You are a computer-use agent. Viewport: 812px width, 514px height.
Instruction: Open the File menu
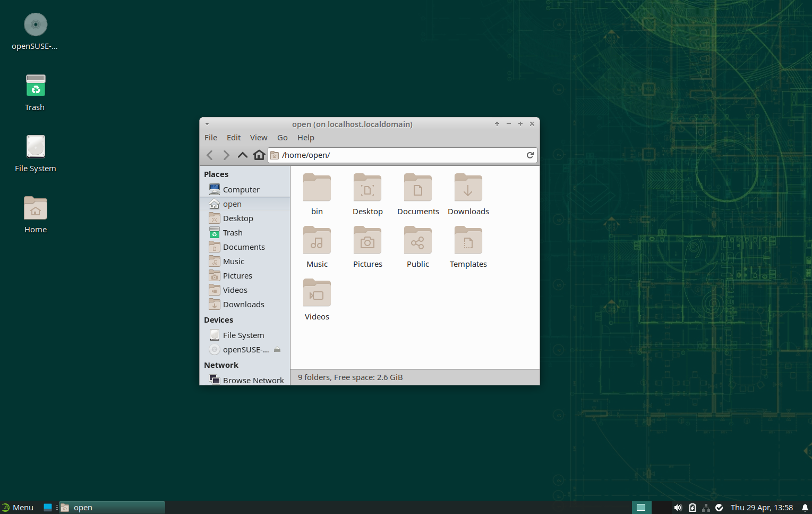[x=211, y=138]
